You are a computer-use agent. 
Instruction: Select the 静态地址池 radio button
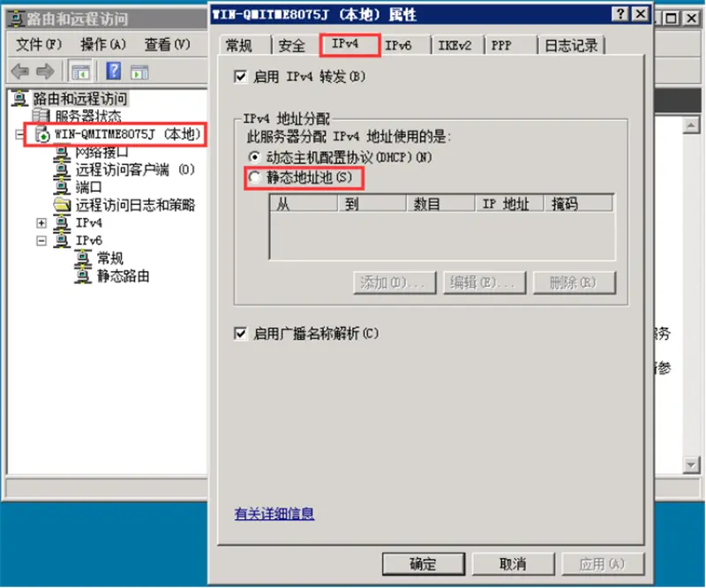tap(254, 177)
